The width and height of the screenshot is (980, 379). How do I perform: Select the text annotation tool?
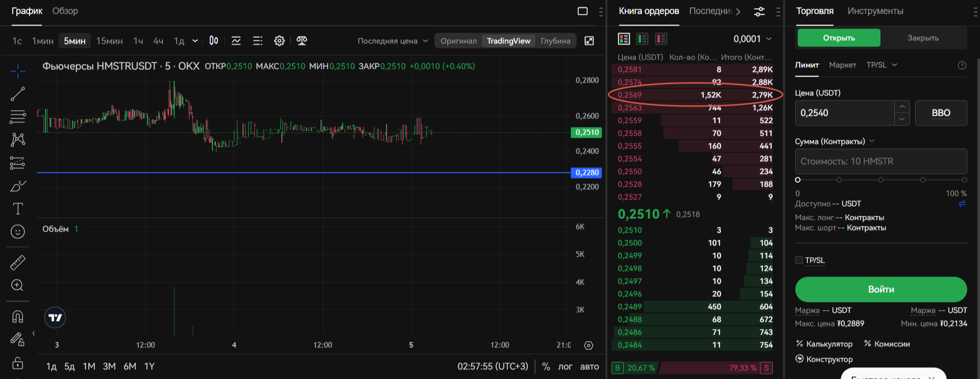(x=17, y=209)
